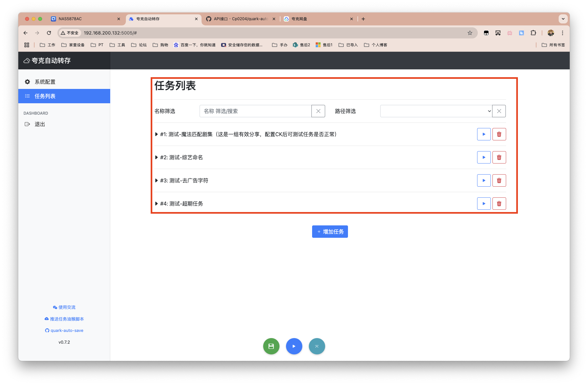Expand task #3 测试-去广告字符 details
This screenshot has width=588, height=385.
(x=157, y=180)
